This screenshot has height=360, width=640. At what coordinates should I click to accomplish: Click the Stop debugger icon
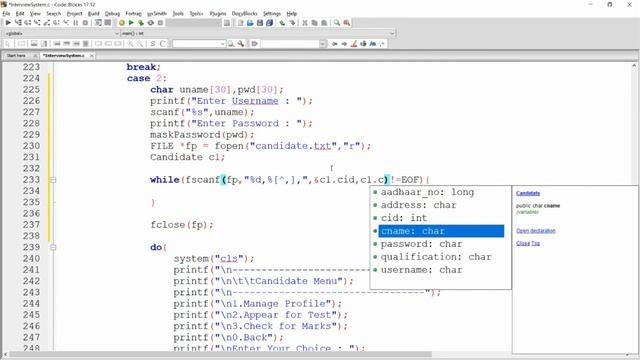[x=85, y=23]
